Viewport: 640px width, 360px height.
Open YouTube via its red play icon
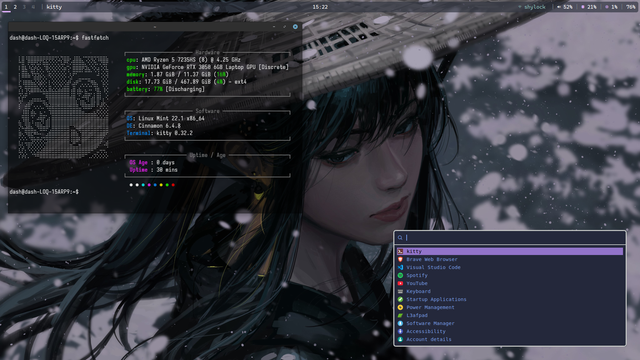tap(400, 283)
